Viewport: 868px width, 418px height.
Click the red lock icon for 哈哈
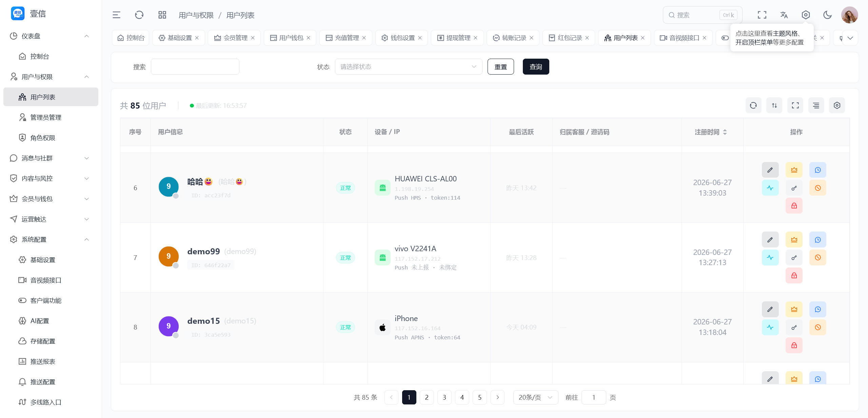tap(794, 205)
